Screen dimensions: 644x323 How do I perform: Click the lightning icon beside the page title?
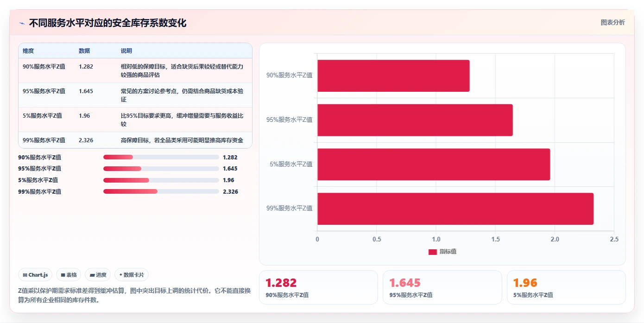[22, 23]
